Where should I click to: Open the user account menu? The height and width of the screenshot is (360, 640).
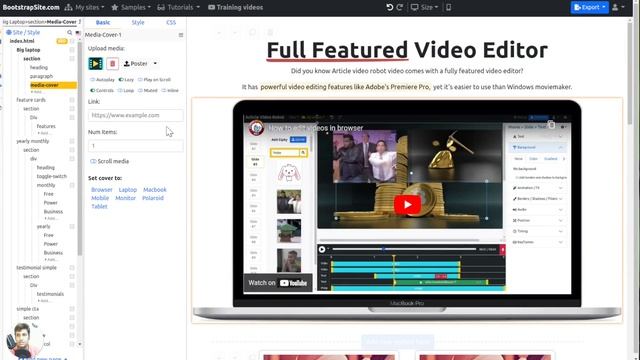pyautogui.click(x=618, y=7)
